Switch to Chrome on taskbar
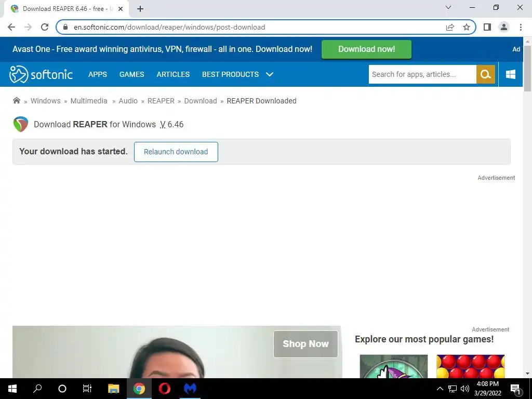 139,389
